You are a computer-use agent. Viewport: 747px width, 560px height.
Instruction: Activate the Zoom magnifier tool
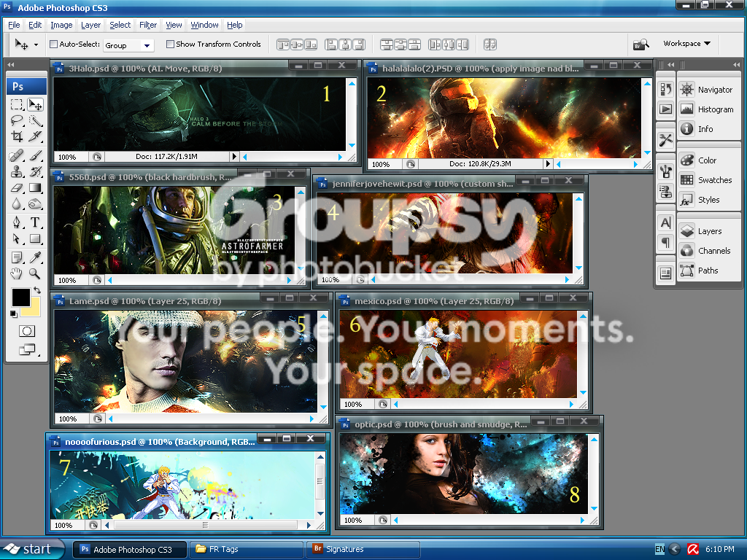(35, 274)
